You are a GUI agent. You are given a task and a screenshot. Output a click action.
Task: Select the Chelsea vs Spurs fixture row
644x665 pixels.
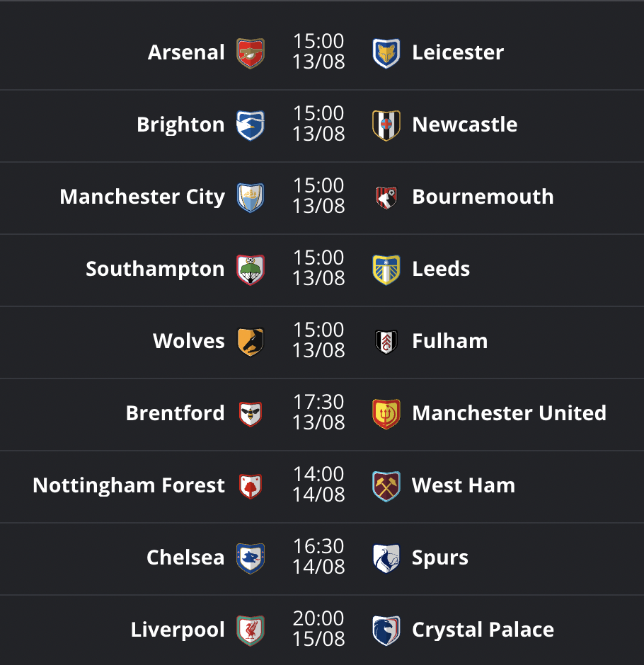click(322, 557)
